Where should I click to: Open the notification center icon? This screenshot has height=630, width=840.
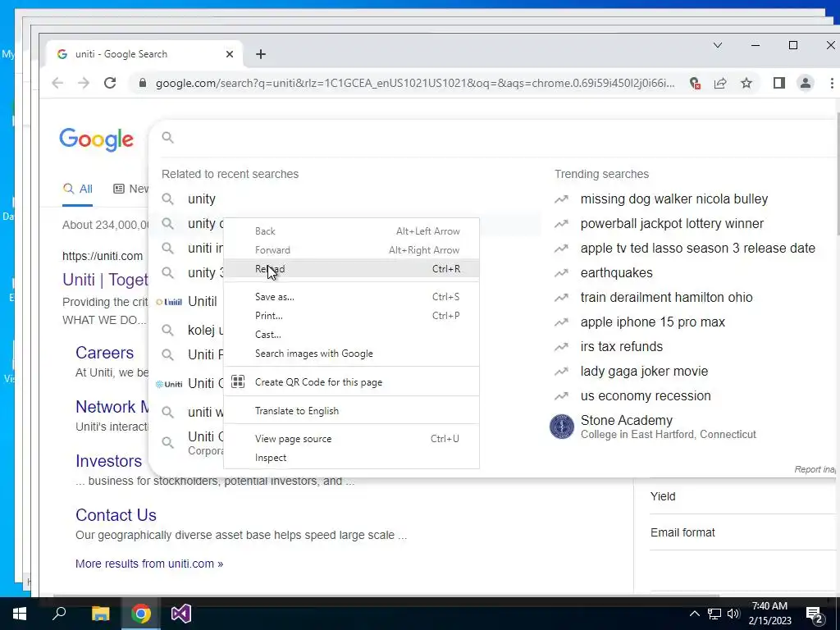tap(815, 614)
